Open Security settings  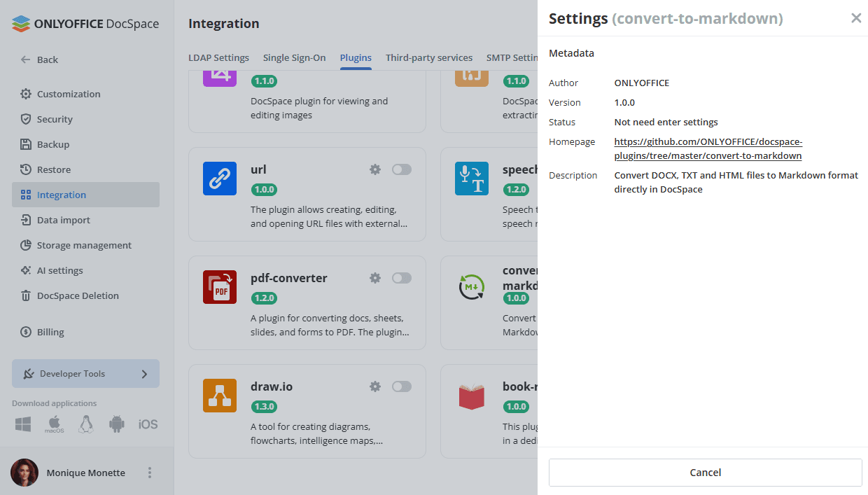[x=85, y=119]
